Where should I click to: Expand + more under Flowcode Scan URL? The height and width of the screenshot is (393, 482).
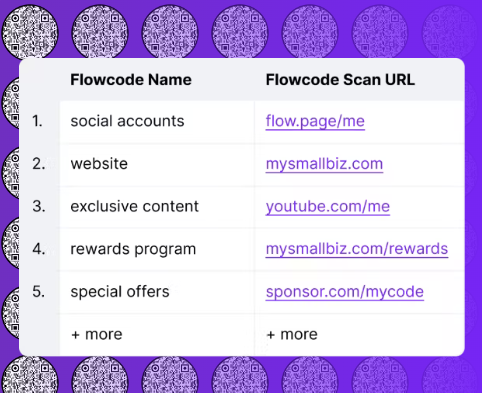(x=292, y=334)
